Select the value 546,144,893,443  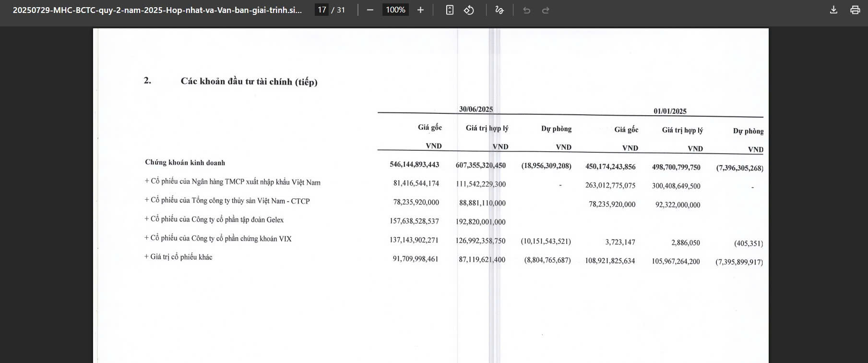[x=415, y=165]
